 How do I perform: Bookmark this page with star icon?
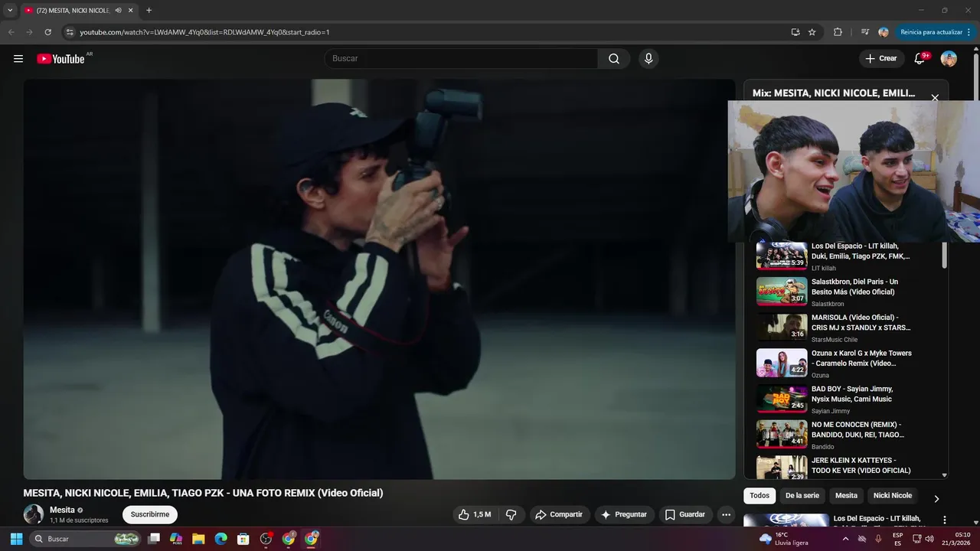click(812, 32)
